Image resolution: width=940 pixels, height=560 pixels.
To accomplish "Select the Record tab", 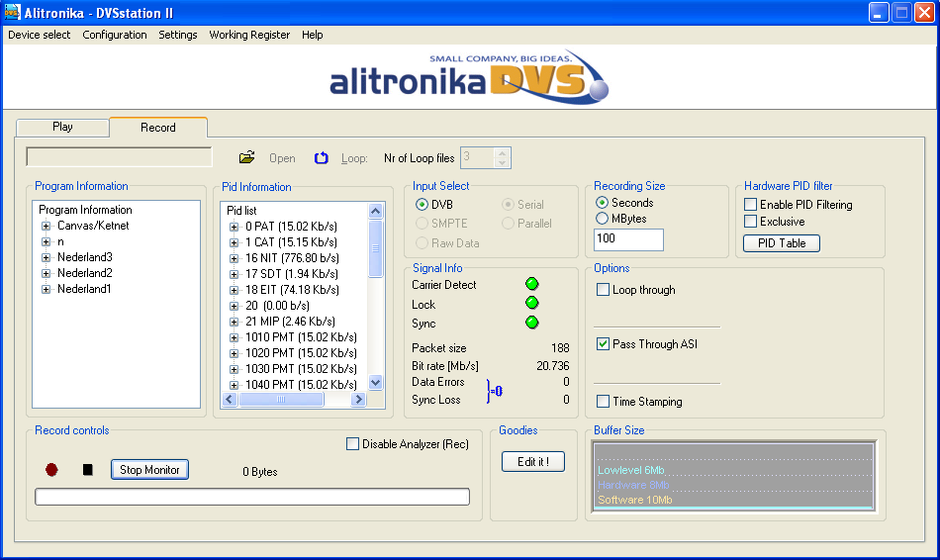I will point(158,127).
